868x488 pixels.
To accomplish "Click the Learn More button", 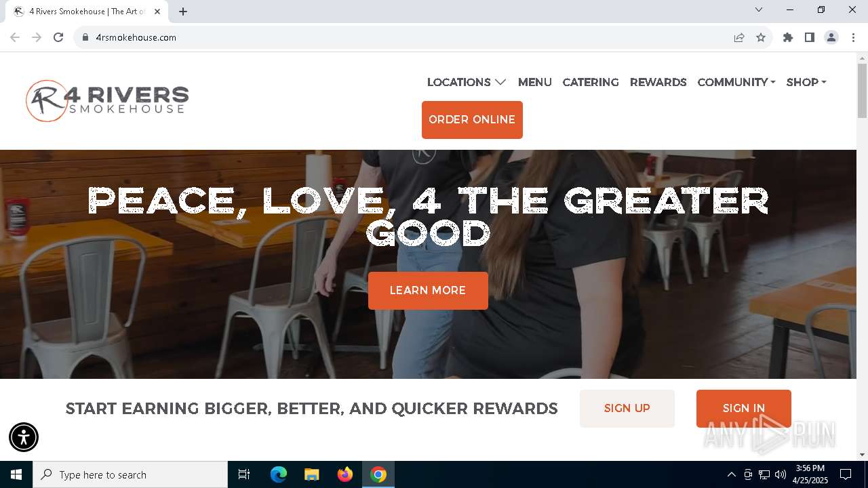I will [x=428, y=291].
